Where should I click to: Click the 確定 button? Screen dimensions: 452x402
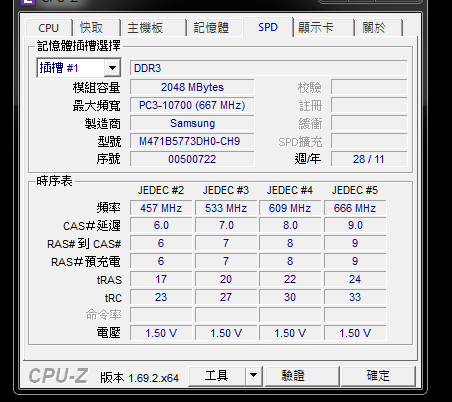click(378, 376)
